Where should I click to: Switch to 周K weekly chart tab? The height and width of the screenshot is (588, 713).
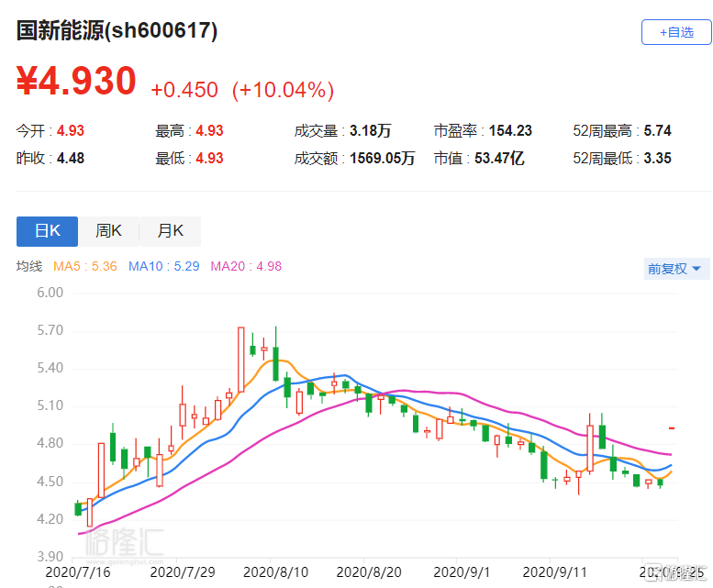click(108, 231)
